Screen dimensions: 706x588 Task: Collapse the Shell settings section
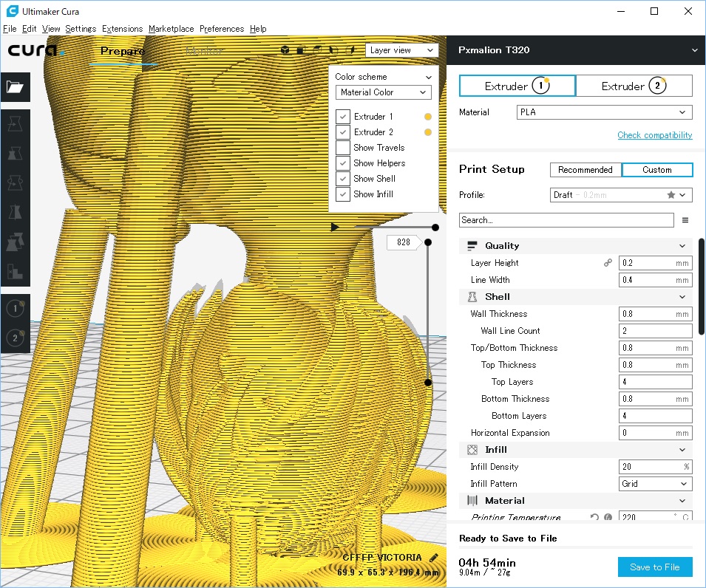point(682,297)
